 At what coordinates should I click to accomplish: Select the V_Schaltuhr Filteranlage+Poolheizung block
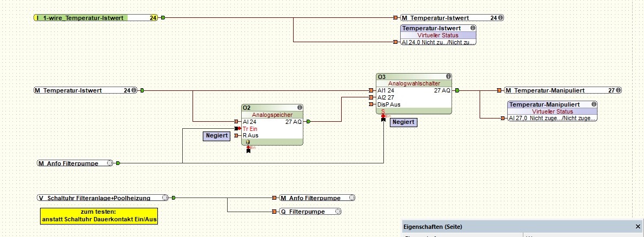(x=103, y=198)
